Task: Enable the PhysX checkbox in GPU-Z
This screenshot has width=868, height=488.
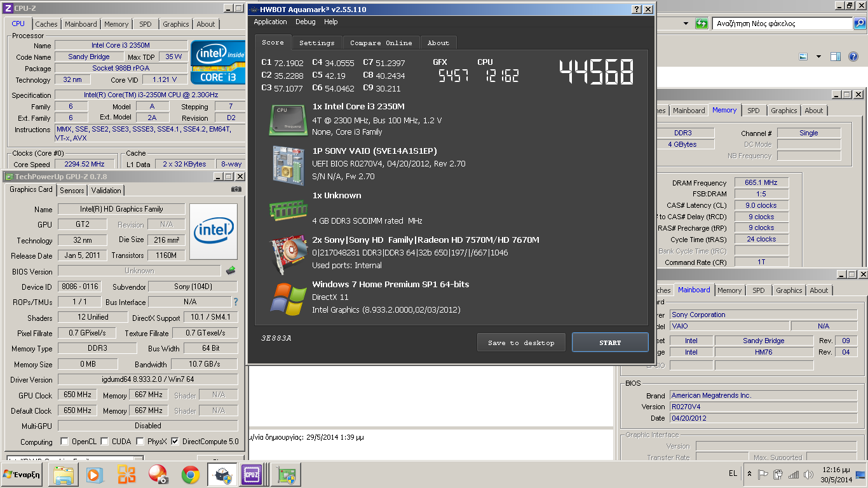Action: pos(139,442)
